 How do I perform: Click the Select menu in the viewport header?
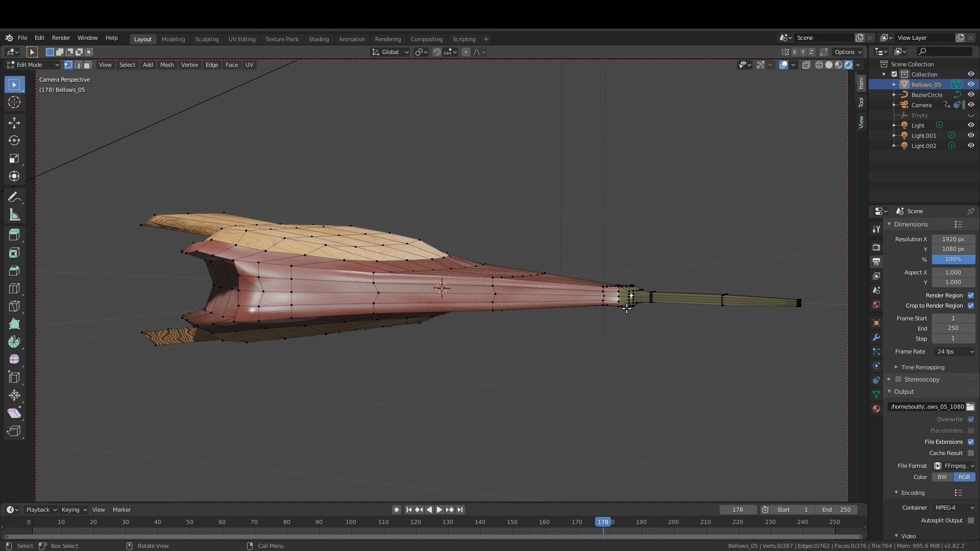(127, 65)
